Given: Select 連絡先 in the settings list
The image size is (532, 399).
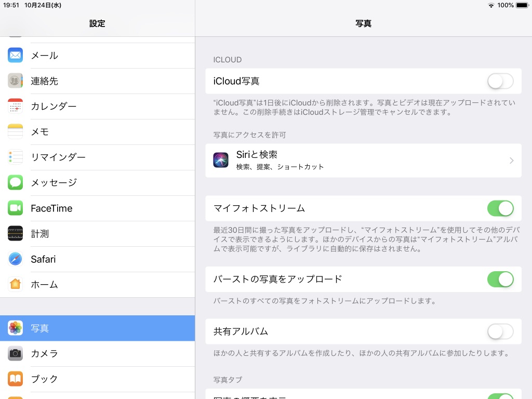Looking at the screenshot, I should click(97, 81).
